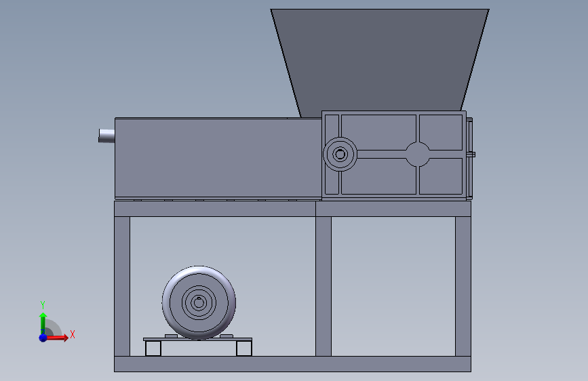Select the small tab on the gearbox right edge
588x381 pixels.
coord(471,155)
